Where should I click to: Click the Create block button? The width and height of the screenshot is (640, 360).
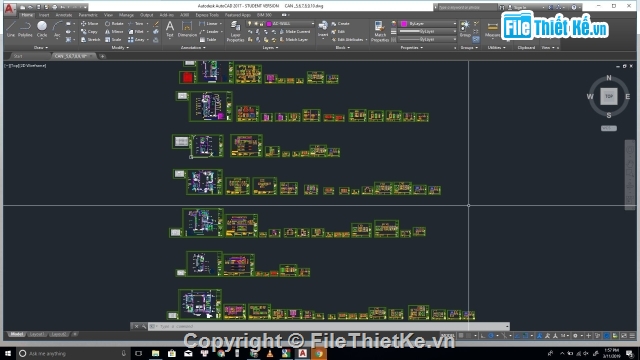coord(341,24)
